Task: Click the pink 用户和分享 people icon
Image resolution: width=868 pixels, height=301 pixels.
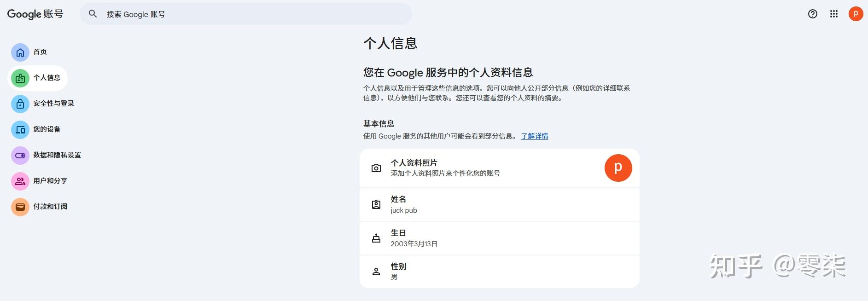Action: tap(20, 181)
